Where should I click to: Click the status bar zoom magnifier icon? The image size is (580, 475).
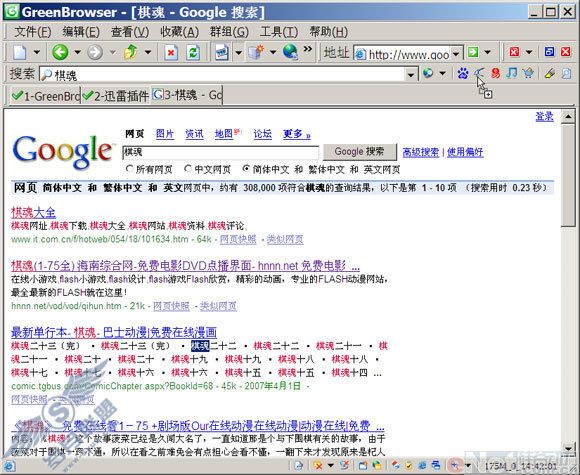(455, 465)
